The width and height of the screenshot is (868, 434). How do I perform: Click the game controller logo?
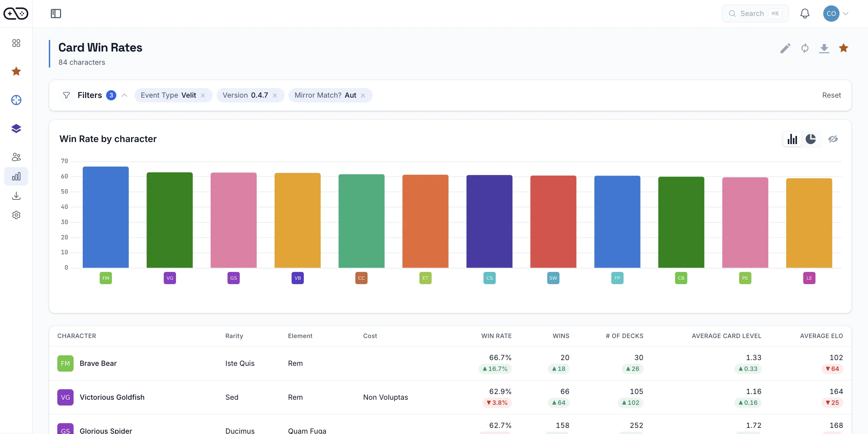point(16,14)
